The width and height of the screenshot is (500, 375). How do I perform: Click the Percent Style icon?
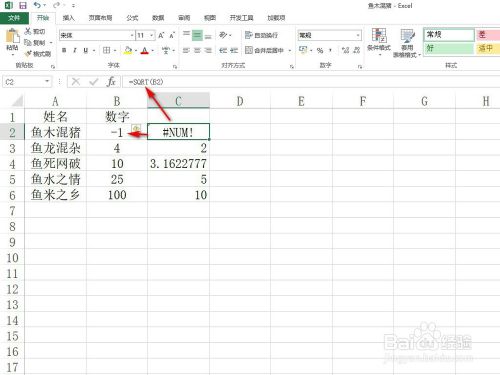[320, 50]
